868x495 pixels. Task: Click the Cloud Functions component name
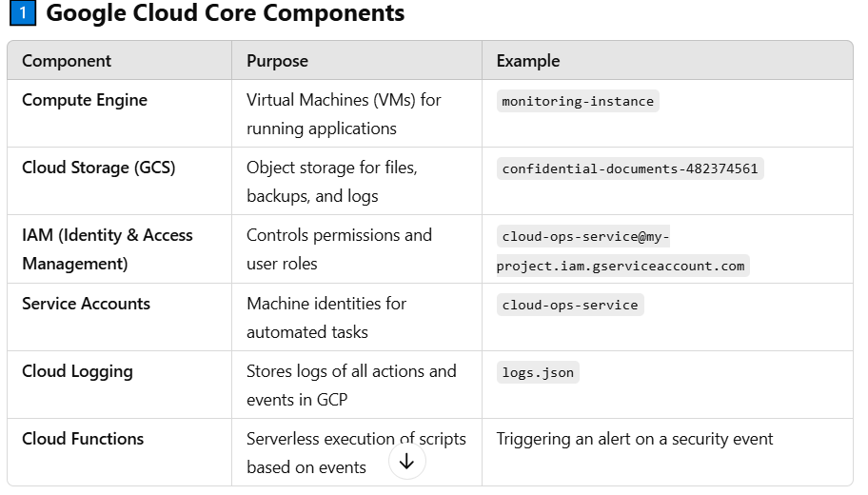pos(83,439)
